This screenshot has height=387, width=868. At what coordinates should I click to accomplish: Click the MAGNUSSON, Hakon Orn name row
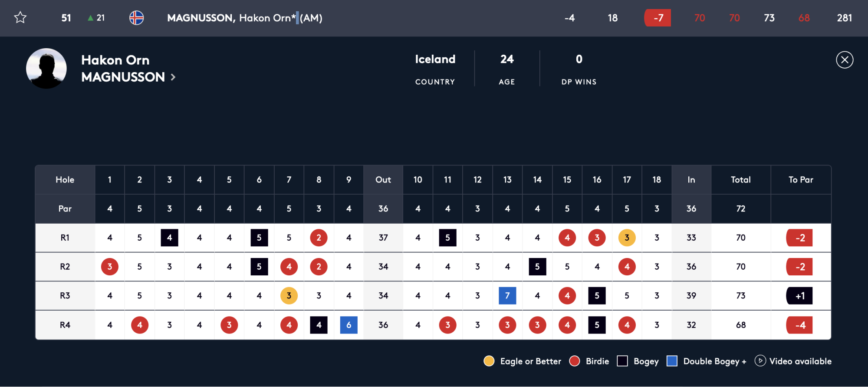coord(434,18)
